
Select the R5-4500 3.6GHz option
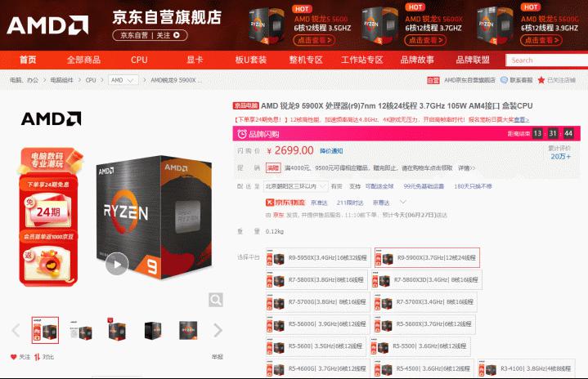(424, 368)
